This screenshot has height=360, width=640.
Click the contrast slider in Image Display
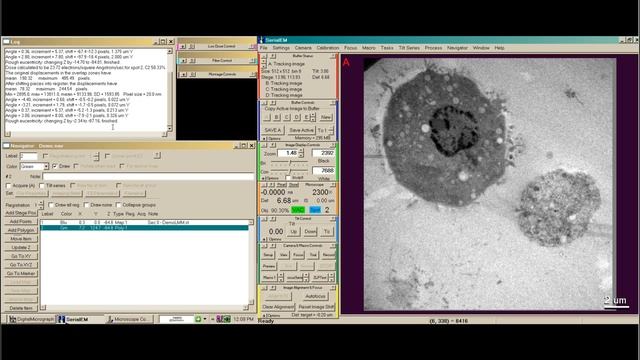tap(289, 172)
